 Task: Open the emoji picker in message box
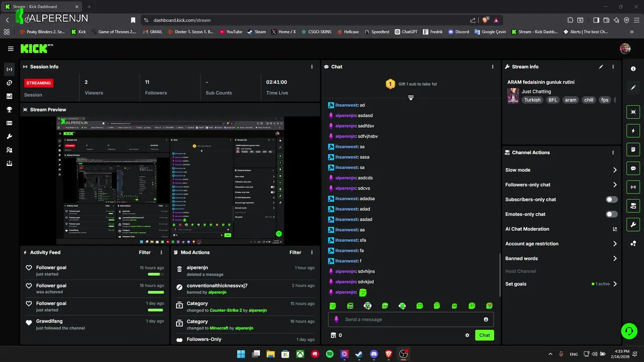click(x=486, y=319)
